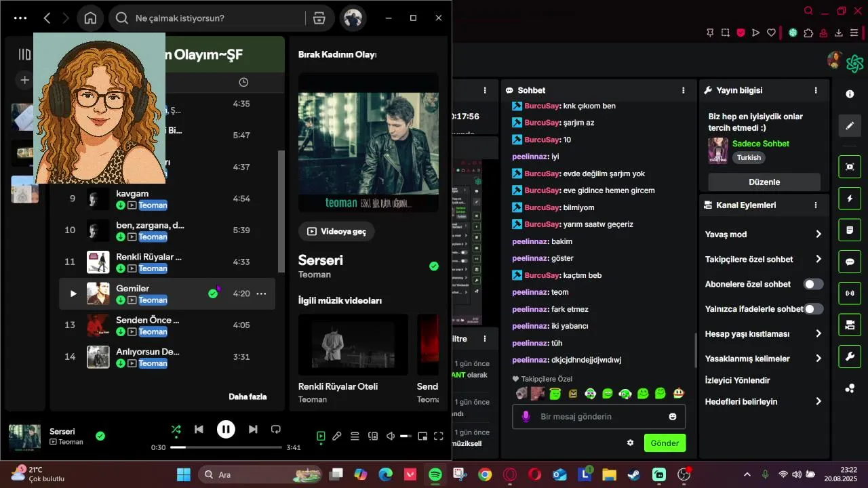The width and height of the screenshot is (868, 488).
Task: Click the heart bookmark icon in browser toolbar
Action: coord(771,33)
